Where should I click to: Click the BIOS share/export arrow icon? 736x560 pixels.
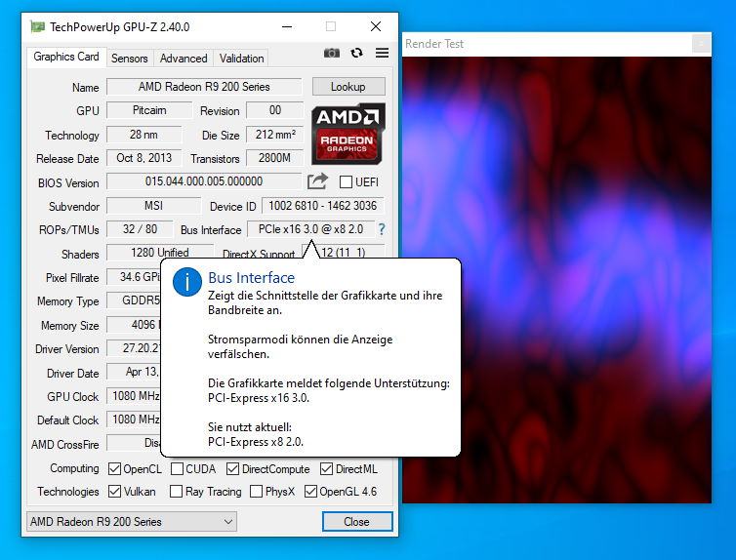(x=317, y=181)
